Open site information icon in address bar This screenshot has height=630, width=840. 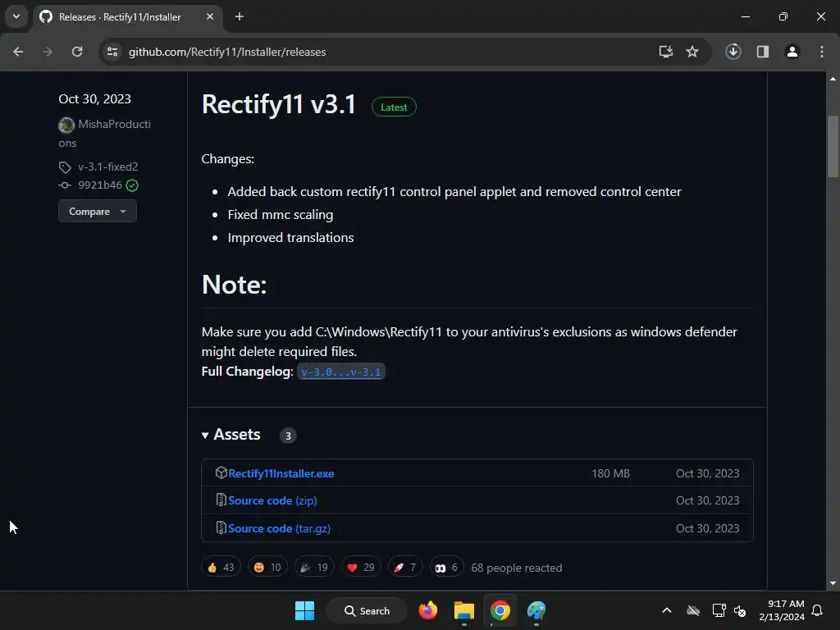coord(112,52)
